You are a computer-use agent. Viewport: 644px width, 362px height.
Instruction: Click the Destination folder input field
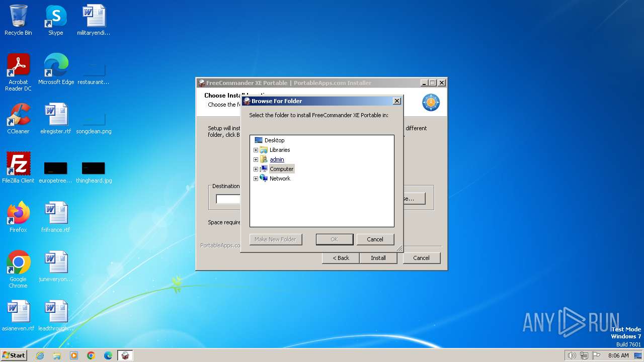click(x=228, y=199)
